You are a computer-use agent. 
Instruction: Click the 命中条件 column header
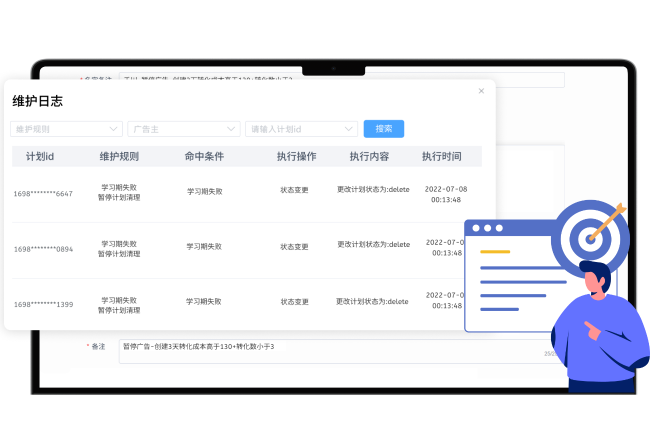pos(204,156)
